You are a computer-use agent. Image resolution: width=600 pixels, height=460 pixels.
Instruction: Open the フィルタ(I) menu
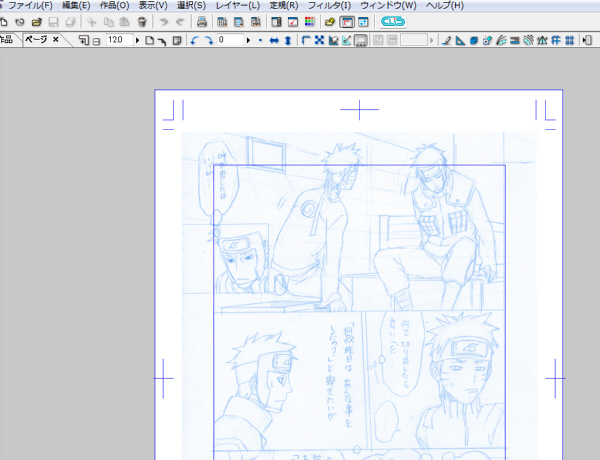(x=329, y=6)
